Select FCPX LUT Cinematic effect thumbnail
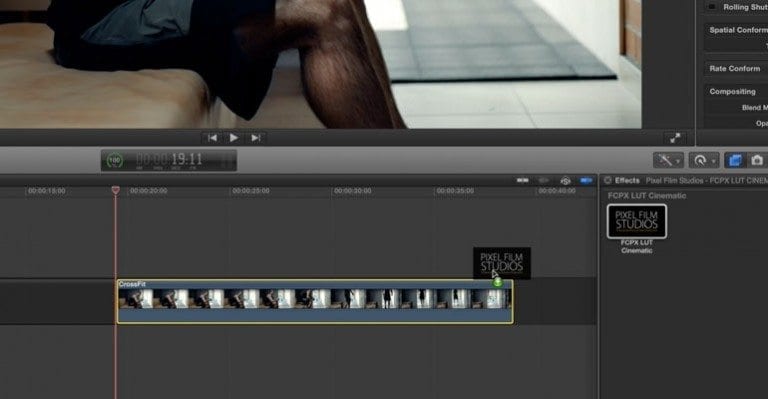Screen dimensions: 768x399 (637, 221)
